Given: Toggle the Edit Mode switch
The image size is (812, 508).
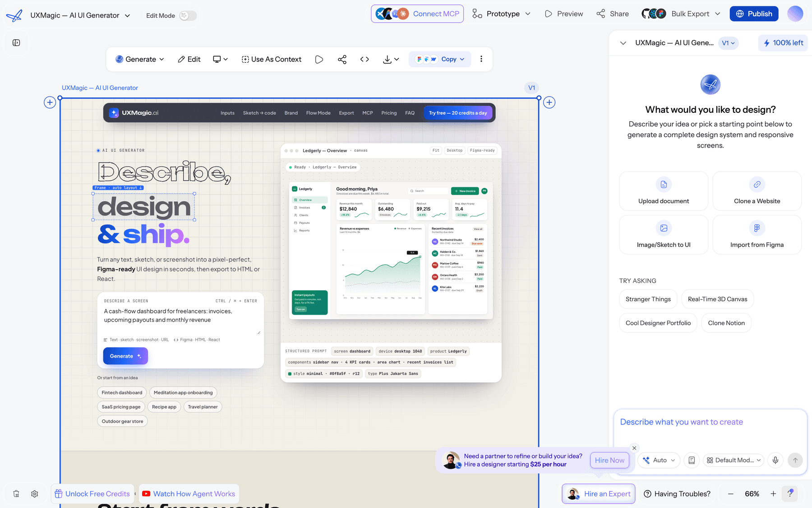Looking at the screenshot, I should tap(188, 16).
